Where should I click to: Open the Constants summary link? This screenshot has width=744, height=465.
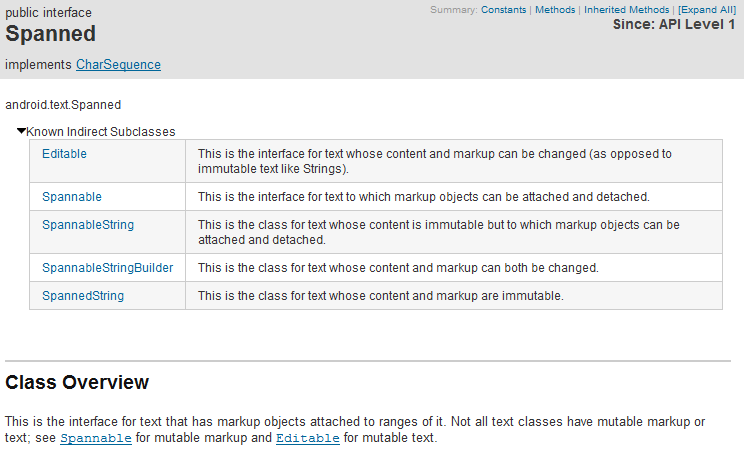tap(503, 10)
